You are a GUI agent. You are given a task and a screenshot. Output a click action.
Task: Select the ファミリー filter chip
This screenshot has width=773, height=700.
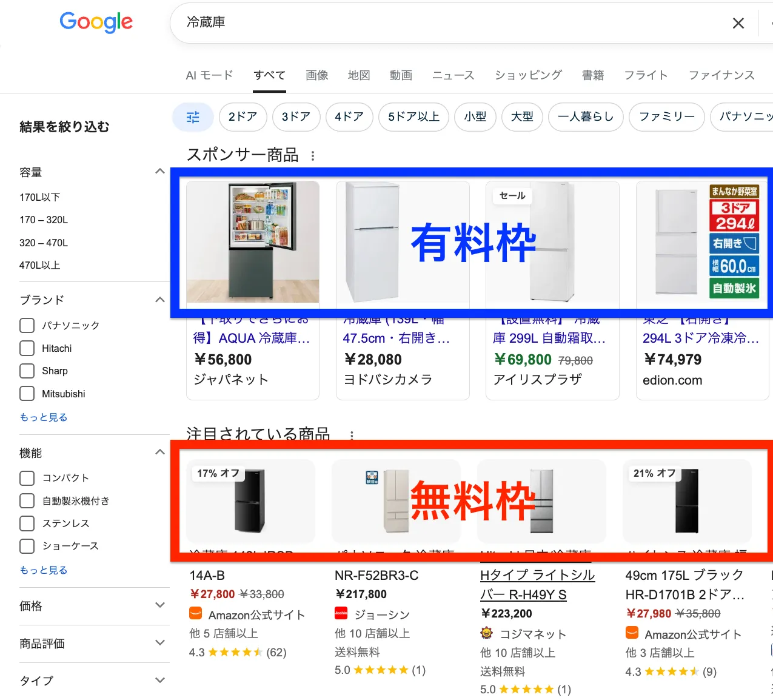click(x=667, y=116)
